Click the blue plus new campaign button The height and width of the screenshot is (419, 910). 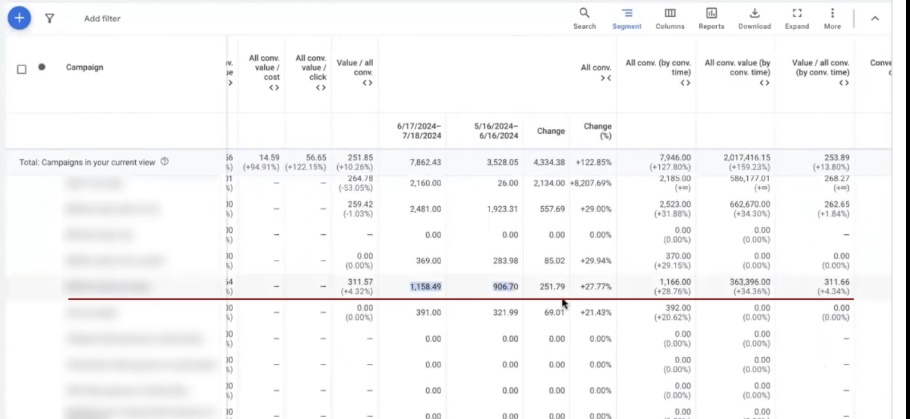coord(20,18)
